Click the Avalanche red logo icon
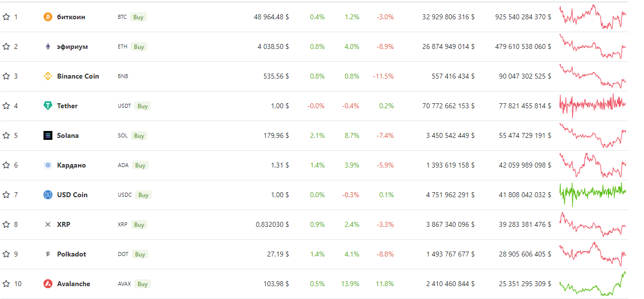This screenshot has height=299, width=644. tap(48, 284)
